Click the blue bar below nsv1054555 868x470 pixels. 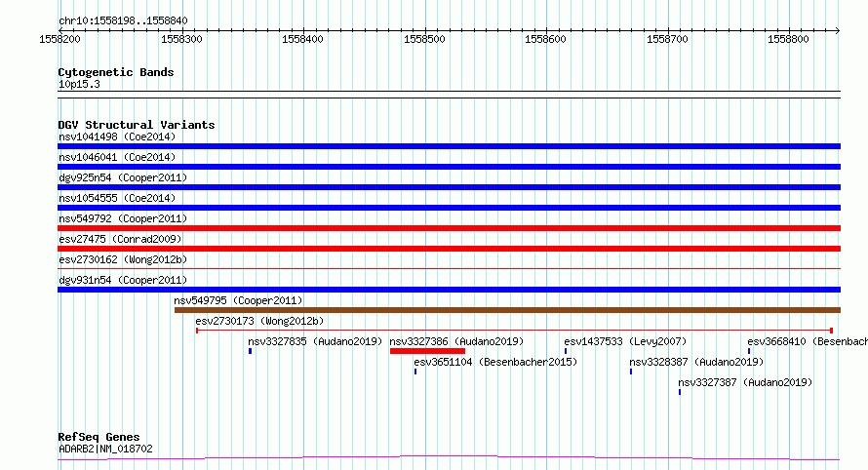click(449, 208)
